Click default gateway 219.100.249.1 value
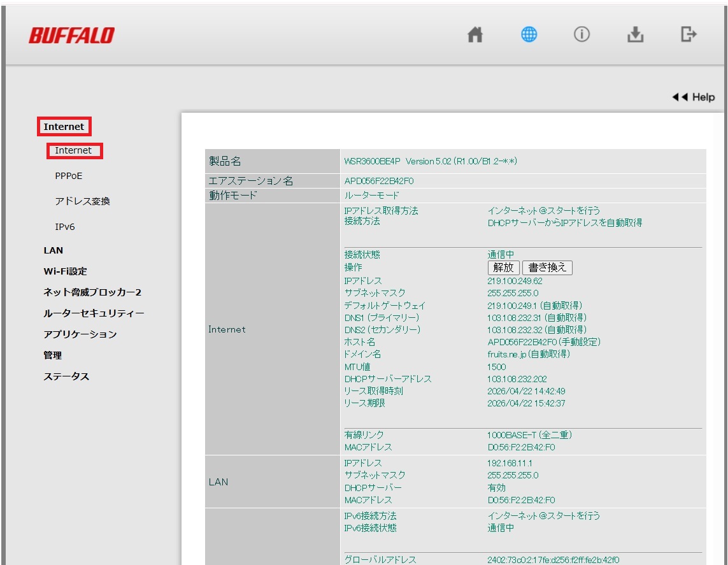Image resolution: width=728 pixels, height=565 pixels. tap(534, 306)
